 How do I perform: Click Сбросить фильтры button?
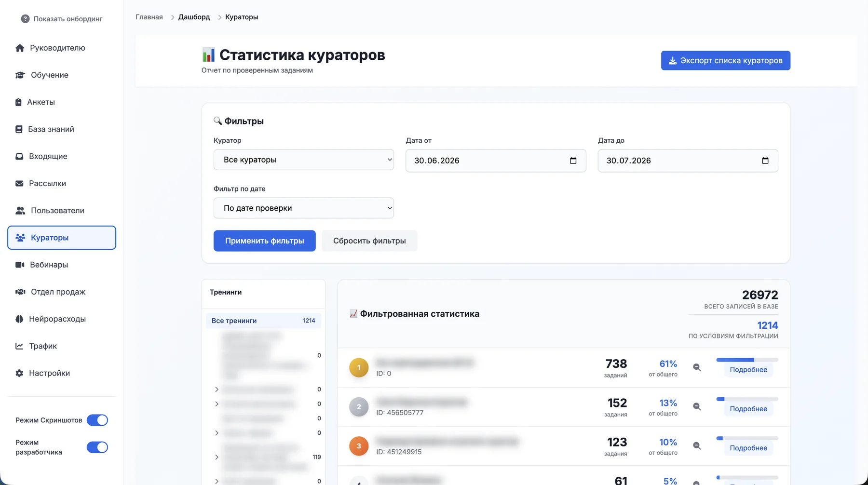pyautogui.click(x=369, y=241)
